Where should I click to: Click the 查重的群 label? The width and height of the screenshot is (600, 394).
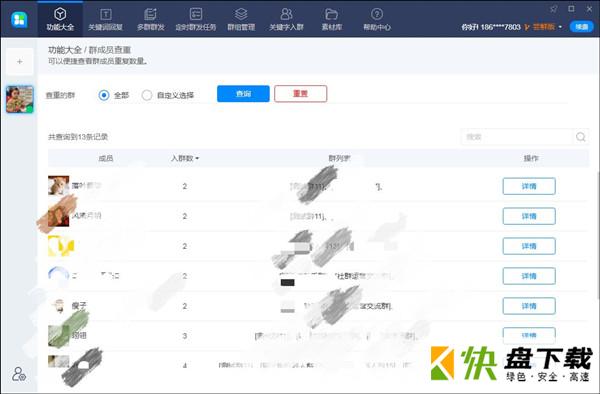60,95
